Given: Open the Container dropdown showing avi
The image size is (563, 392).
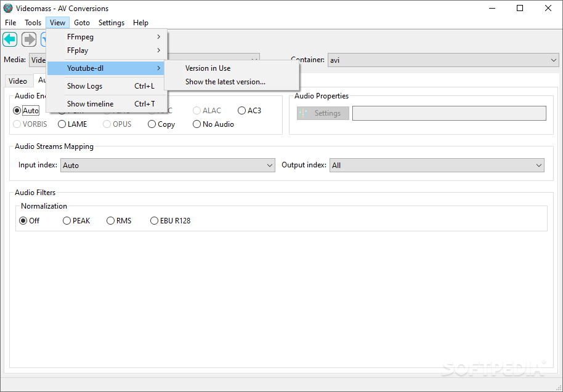Looking at the screenshot, I should coord(443,60).
